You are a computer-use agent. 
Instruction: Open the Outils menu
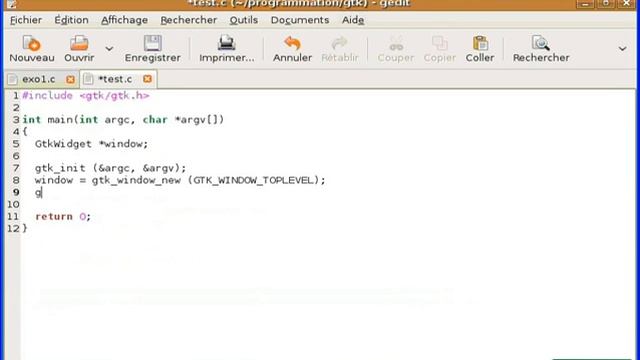click(244, 20)
